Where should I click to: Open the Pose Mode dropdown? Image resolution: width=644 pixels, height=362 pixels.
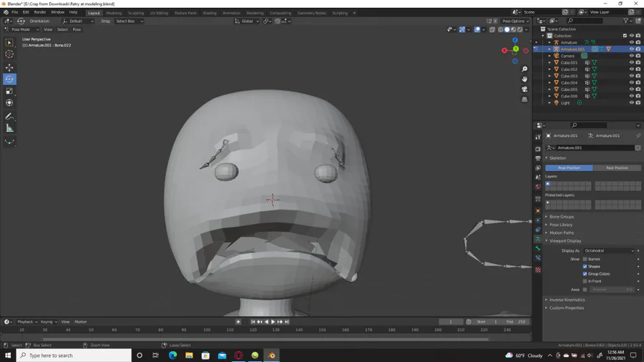click(x=19, y=29)
